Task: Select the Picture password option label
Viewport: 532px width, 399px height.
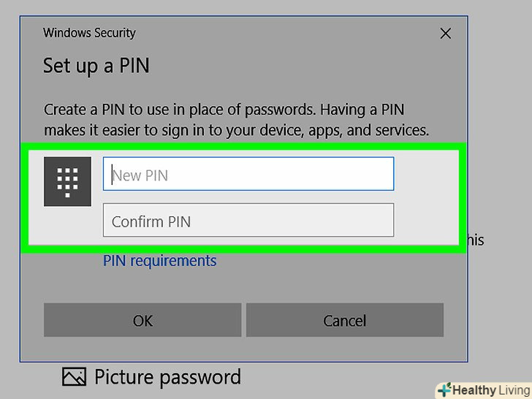Action: click(x=167, y=377)
